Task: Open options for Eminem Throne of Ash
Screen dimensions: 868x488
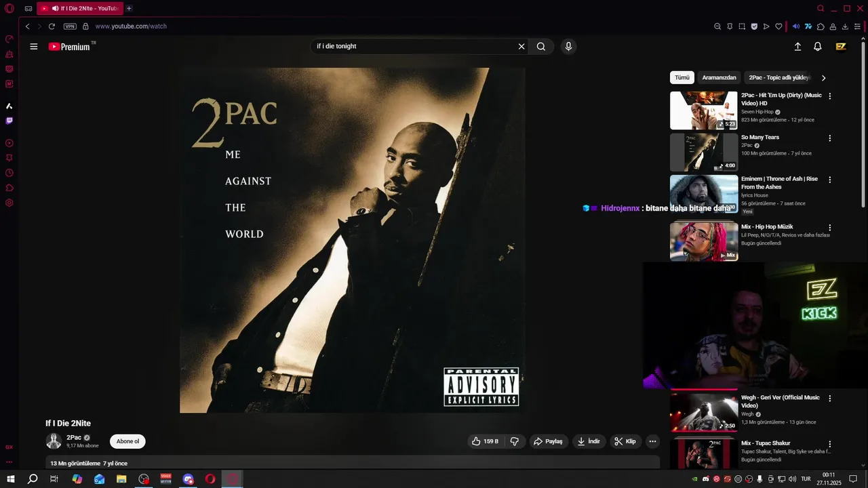Action: pos(829,180)
